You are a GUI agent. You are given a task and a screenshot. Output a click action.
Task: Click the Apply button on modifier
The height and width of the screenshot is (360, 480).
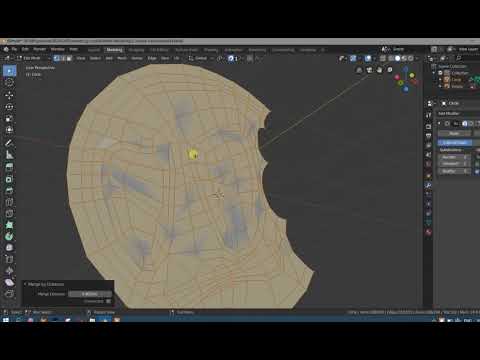pyautogui.click(x=454, y=133)
